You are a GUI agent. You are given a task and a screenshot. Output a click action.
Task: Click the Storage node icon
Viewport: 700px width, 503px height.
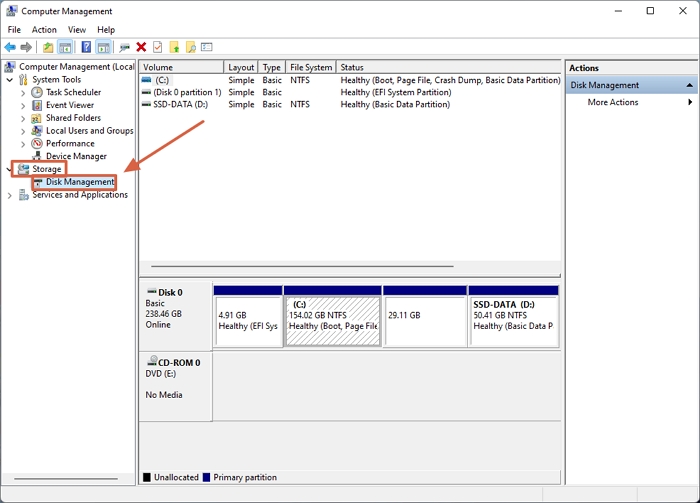(x=23, y=169)
